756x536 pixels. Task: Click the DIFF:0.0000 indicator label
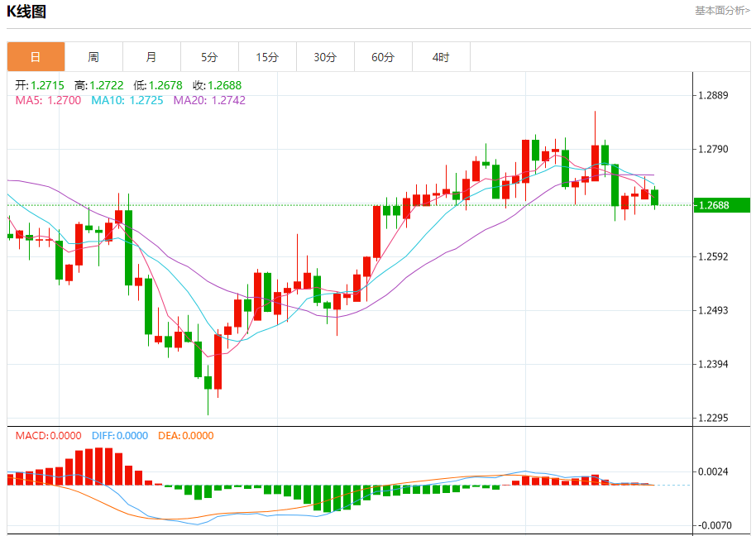[x=120, y=436]
